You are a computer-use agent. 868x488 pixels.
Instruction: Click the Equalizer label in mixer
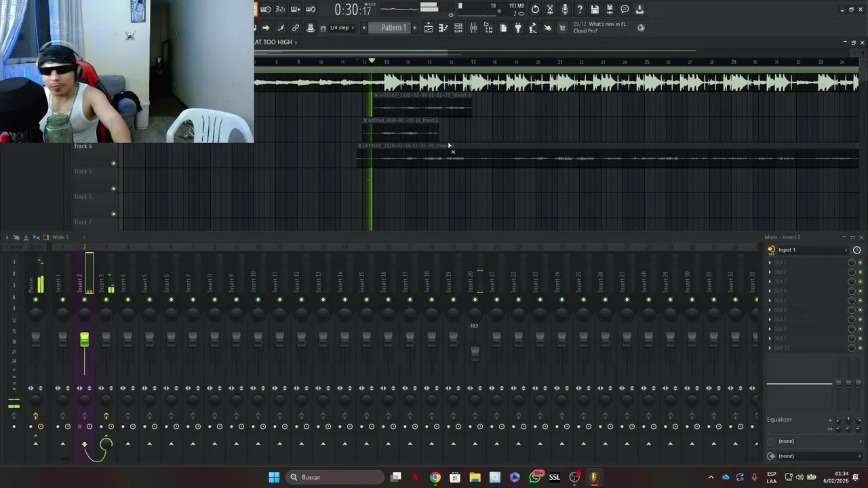point(779,420)
